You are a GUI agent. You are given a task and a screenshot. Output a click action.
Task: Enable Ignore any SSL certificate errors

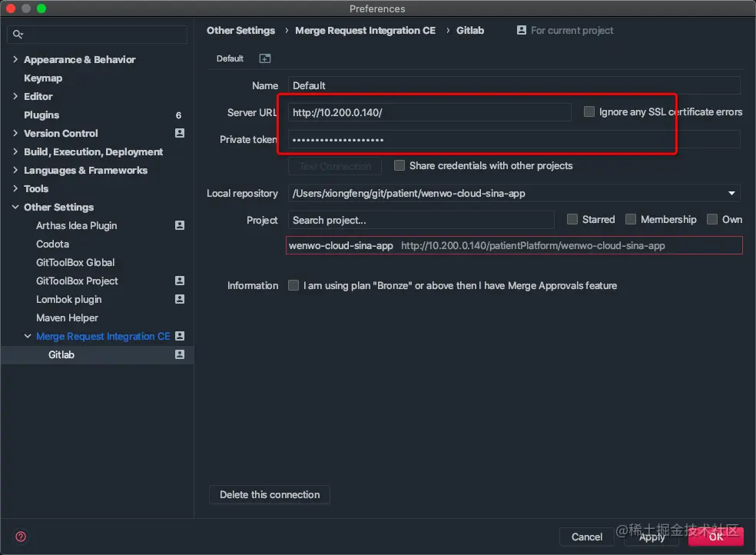pos(589,111)
